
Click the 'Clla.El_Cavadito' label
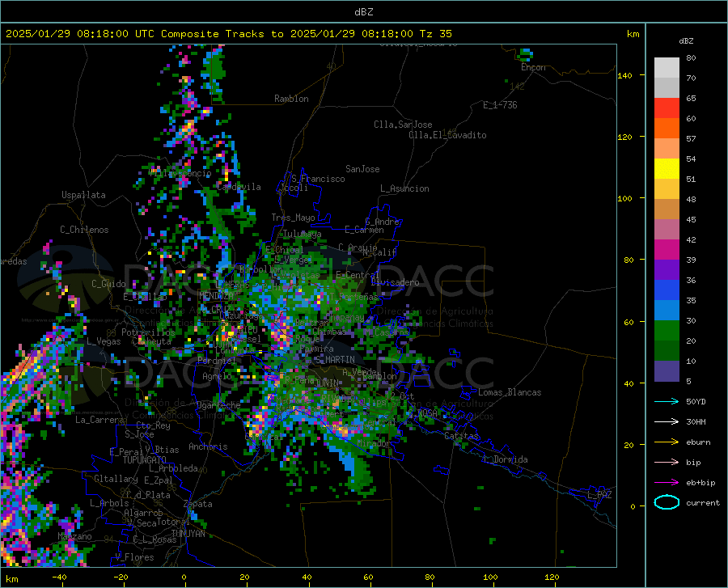click(x=447, y=135)
